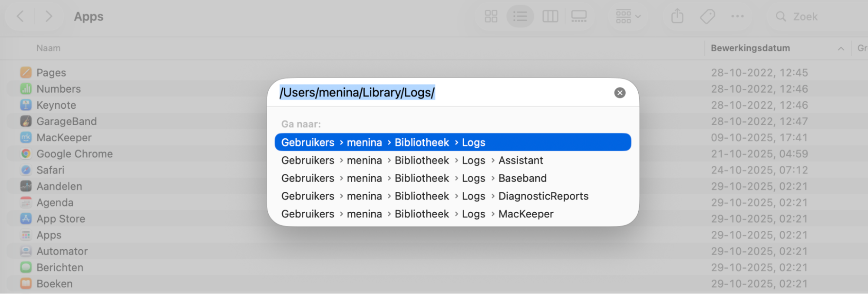Click the /Users/menina/Library/Logs/ path field
The image size is (868, 294).
point(443,93)
